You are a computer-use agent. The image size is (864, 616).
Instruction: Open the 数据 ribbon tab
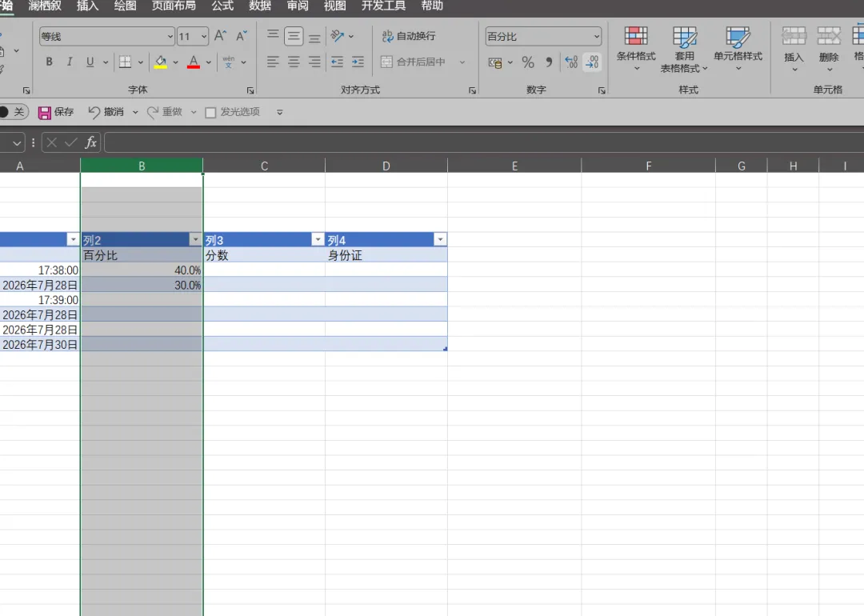point(260,6)
